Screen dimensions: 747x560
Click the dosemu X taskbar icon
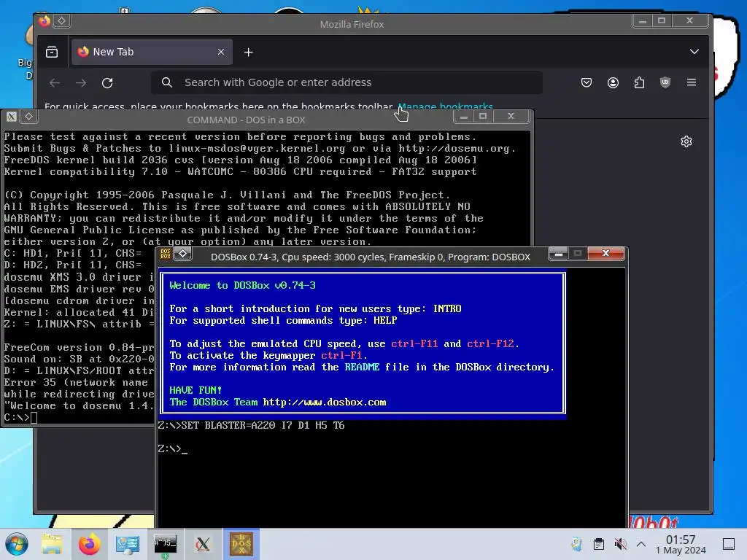tap(204, 544)
